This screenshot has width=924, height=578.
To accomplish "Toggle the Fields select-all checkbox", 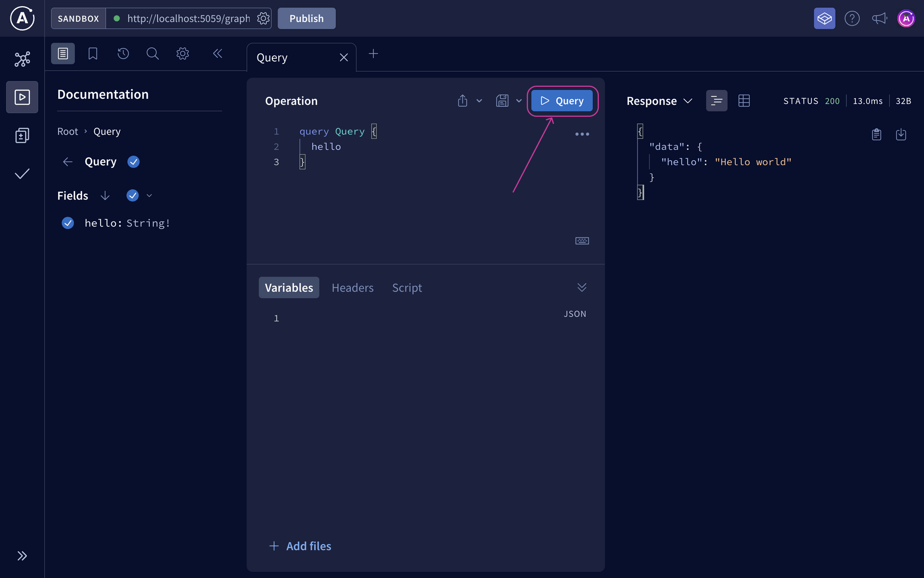I will click(132, 196).
